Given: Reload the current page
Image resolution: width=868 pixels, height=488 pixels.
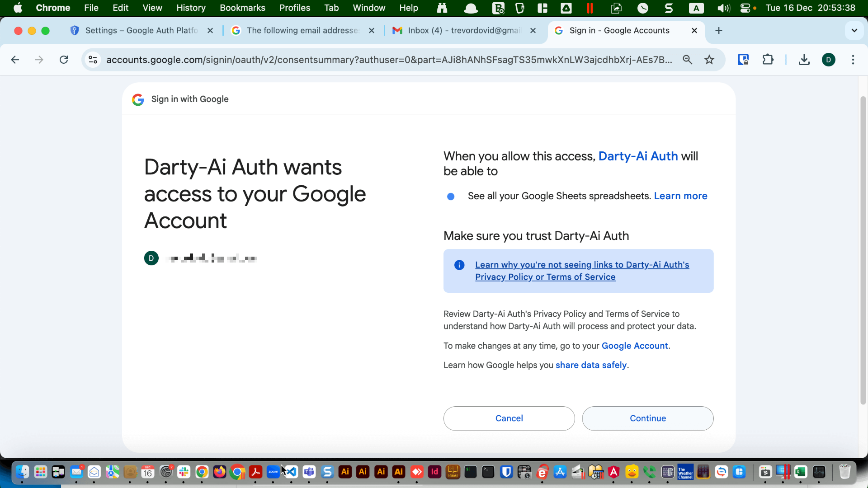Looking at the screenshot, I should coord(64,59).
